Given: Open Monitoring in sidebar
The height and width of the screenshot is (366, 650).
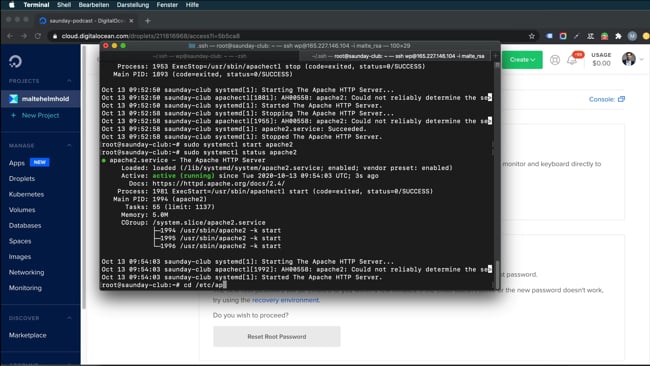Looking at the screenshot, I should click(25, 288).
